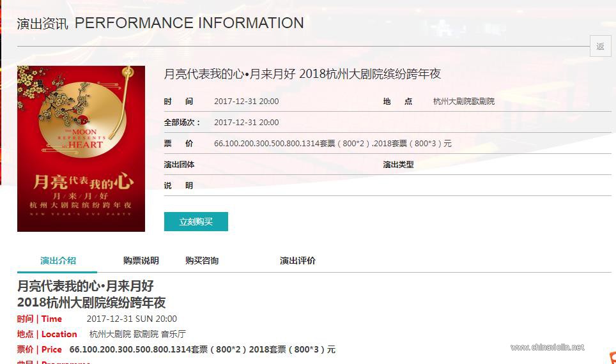
Task: Click the show title next to the poster
Action: (302, 74)
